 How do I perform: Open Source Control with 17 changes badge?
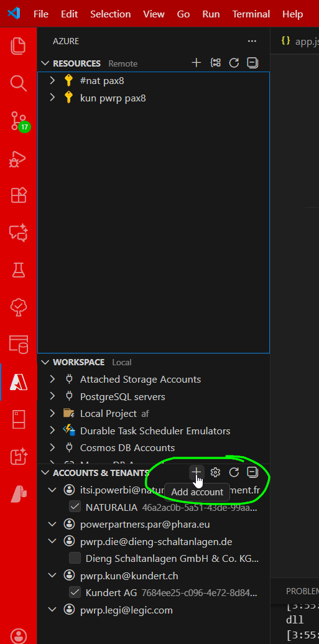pos(18,122)
